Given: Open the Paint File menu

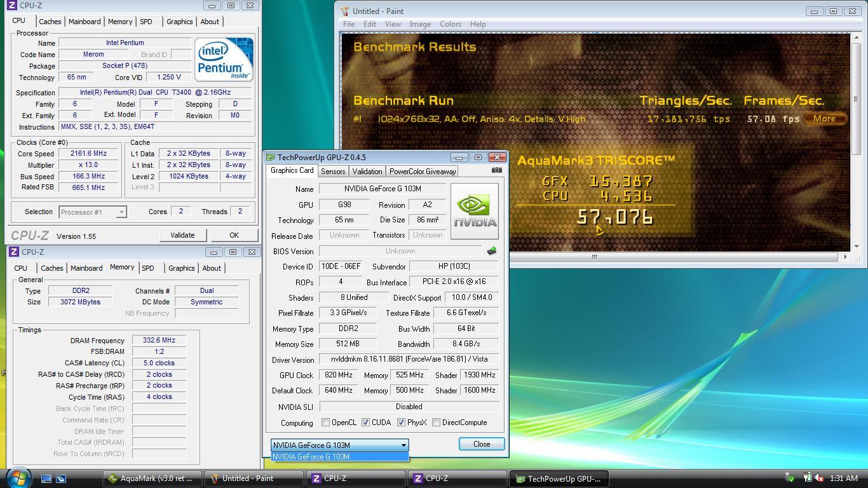Looking at the screenshot, I should coord(349,24).
